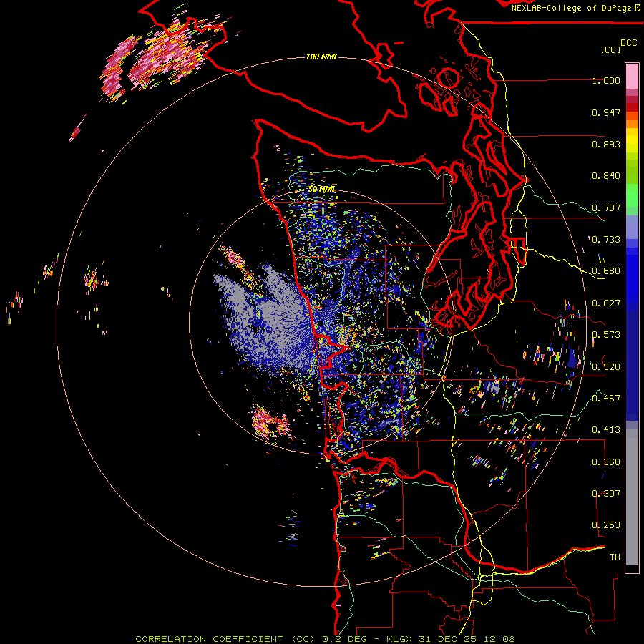
Task: Select the 0.627 color scale label
Action: tap(606, 303)
